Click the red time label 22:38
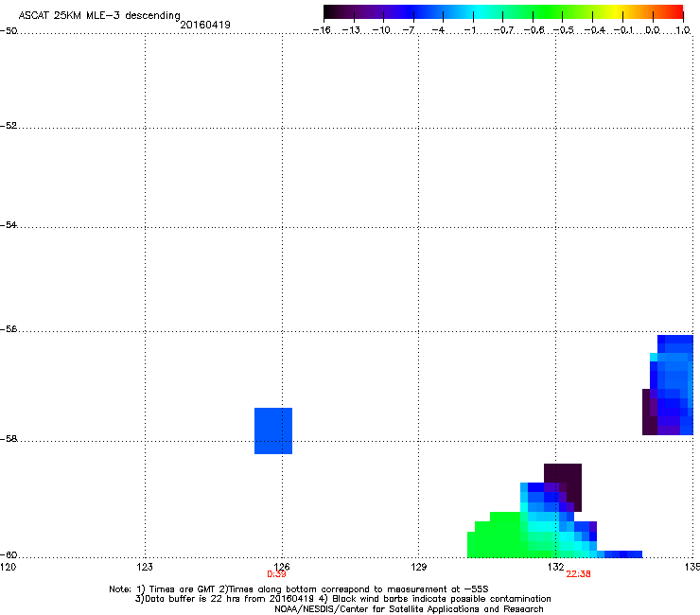The image size is (700, 615). click(x=578, y=574)
